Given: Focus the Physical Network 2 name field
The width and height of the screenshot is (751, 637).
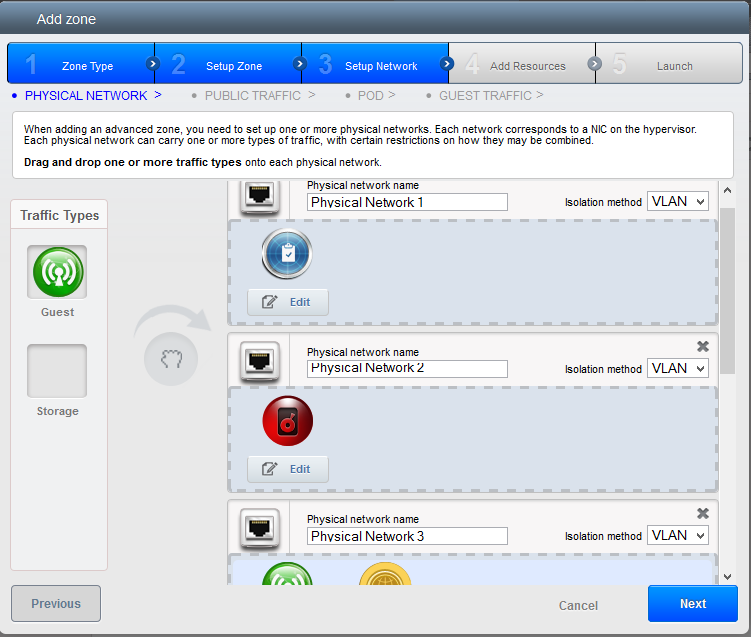Looking at the screenshot, I should [407, 369].
